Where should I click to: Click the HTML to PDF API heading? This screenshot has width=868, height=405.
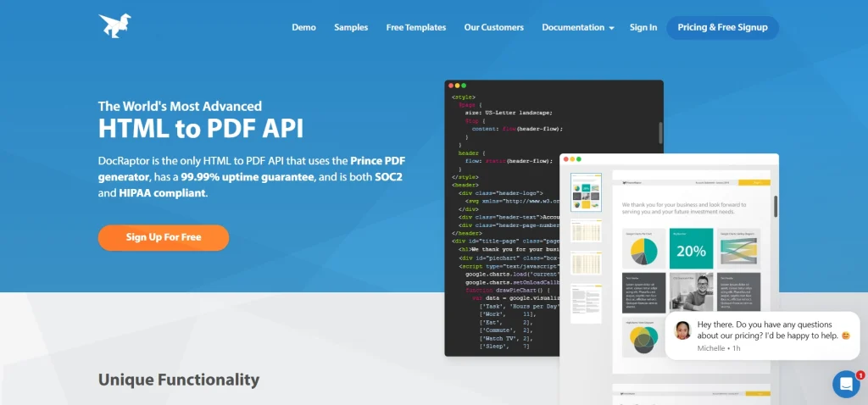pyautogui.click(x=201, y=128)
